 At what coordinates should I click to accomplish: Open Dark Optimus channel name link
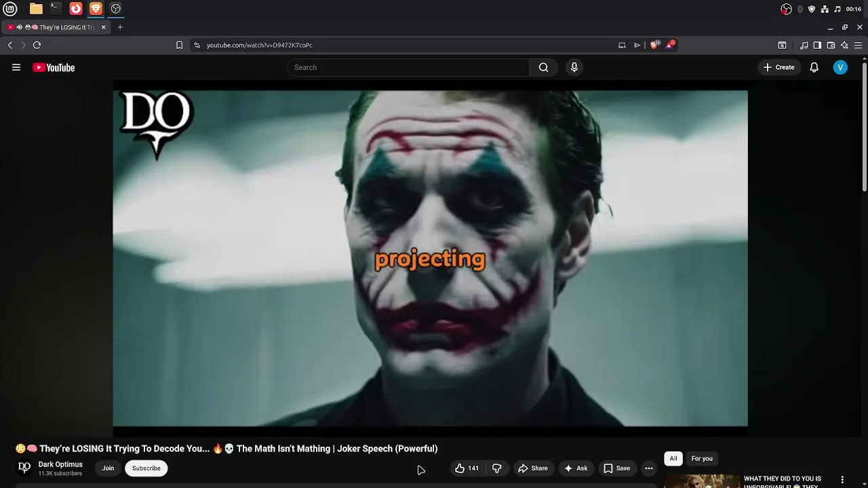point(60,464)
